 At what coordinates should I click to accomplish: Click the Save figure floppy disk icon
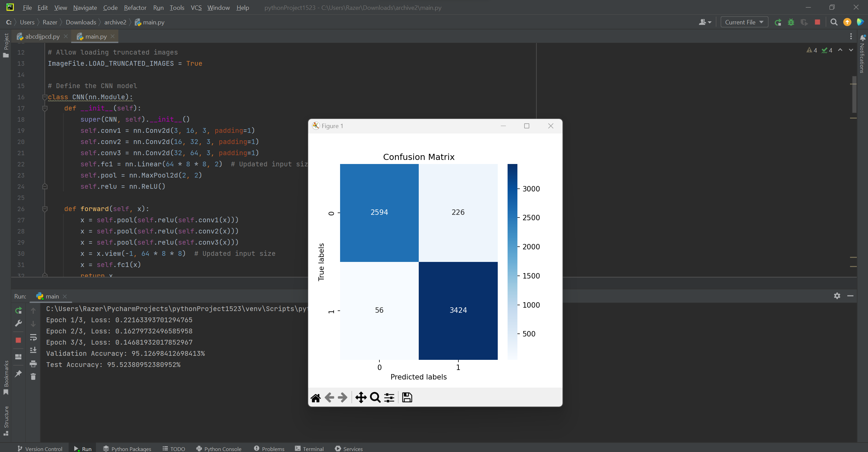407,397
